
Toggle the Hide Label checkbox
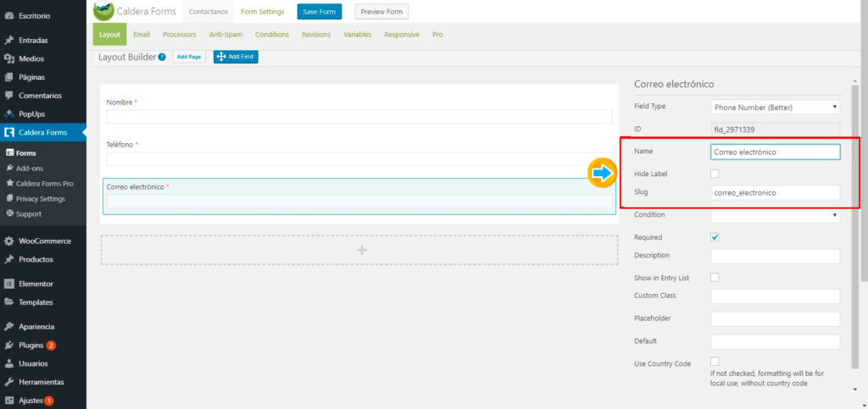715,174
